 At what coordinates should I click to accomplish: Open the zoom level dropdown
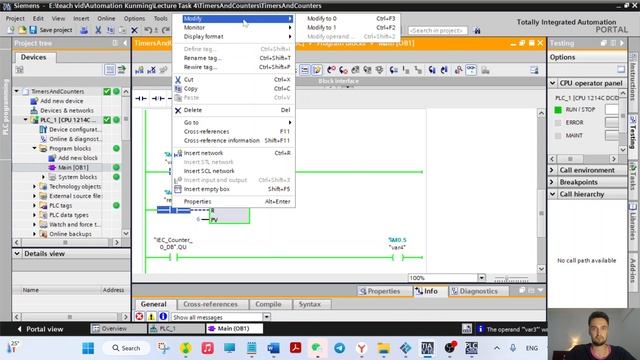[482, 278]
